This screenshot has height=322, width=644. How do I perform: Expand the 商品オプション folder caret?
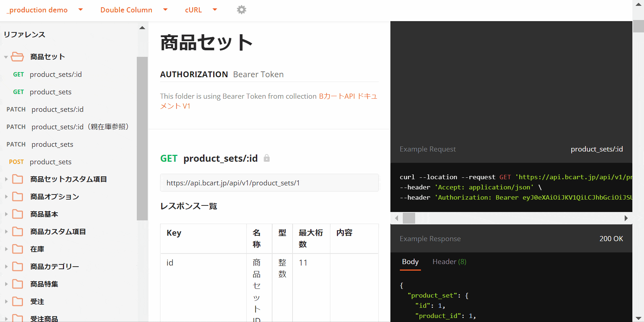pos(6,197)
